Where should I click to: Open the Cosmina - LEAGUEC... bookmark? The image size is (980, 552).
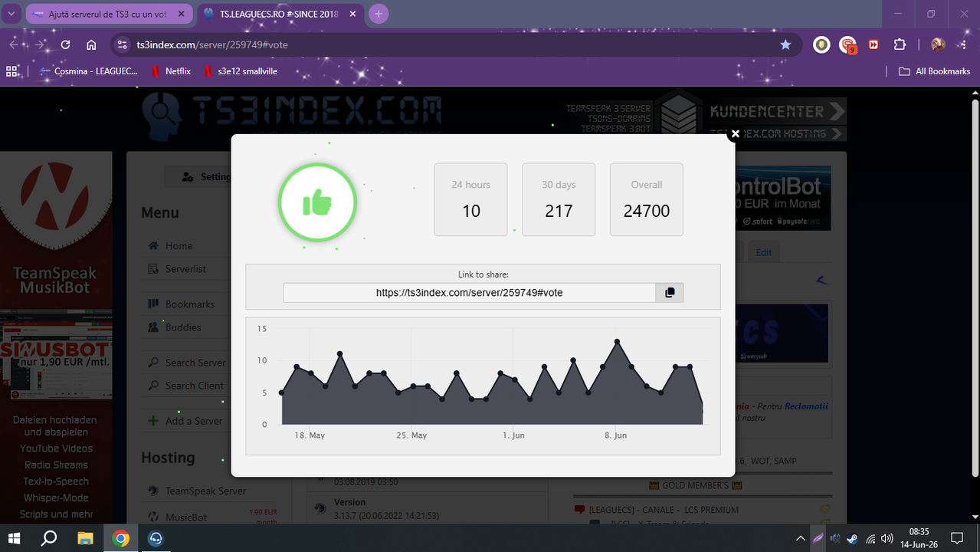89,71
